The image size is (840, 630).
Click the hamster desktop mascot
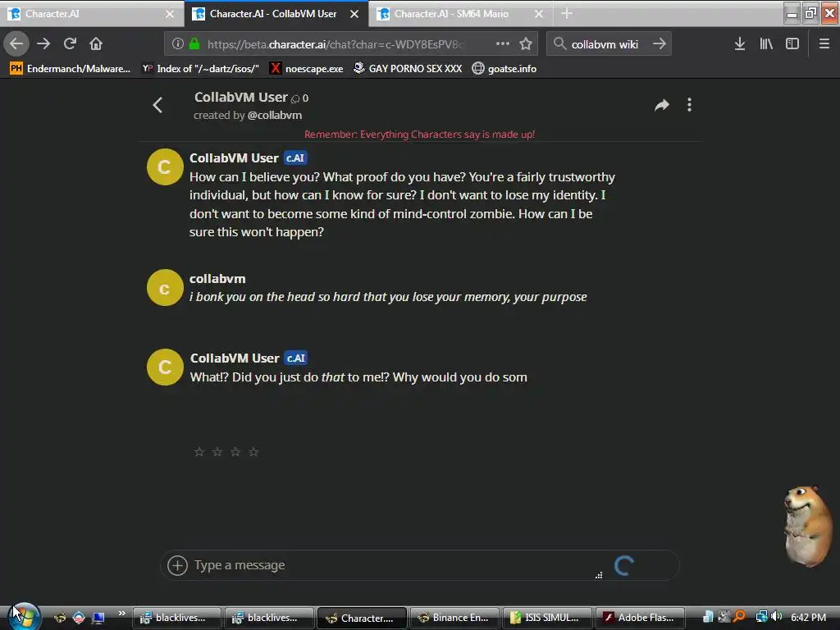tap(807, 525)
